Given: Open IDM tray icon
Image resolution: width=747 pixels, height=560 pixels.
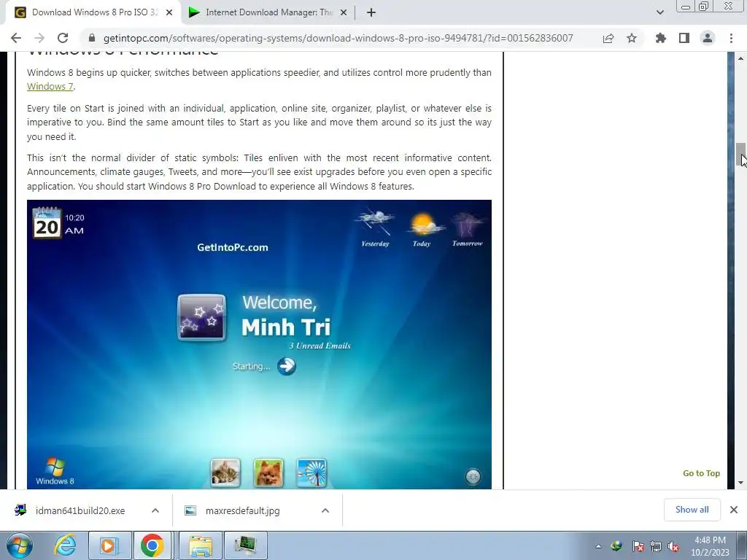Looking at the screenshot, I should click(x=616, y=546).
